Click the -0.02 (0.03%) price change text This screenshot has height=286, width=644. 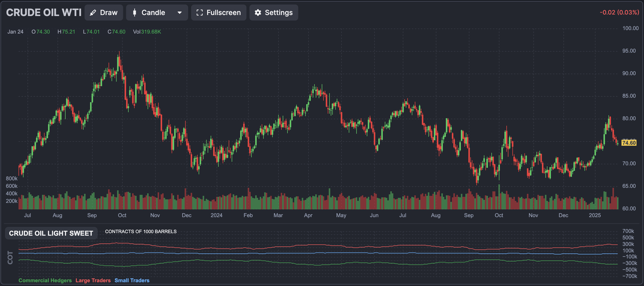(x=619, y=13)
